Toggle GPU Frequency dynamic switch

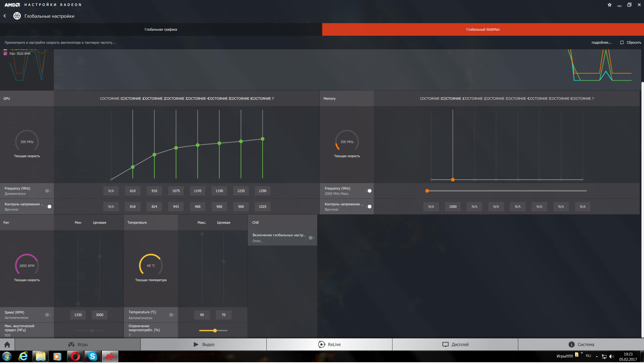coord(48,191)
